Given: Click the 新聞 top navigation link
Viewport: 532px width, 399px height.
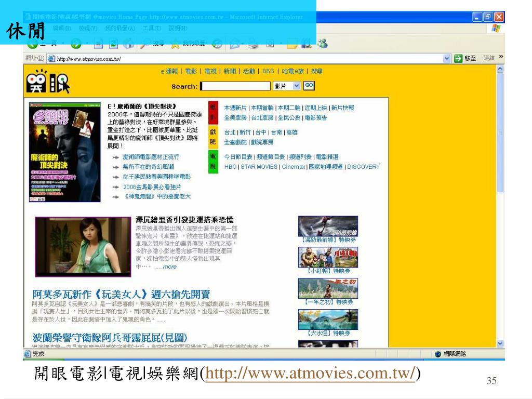Looking at the screenshot, I should click(230, 71).
